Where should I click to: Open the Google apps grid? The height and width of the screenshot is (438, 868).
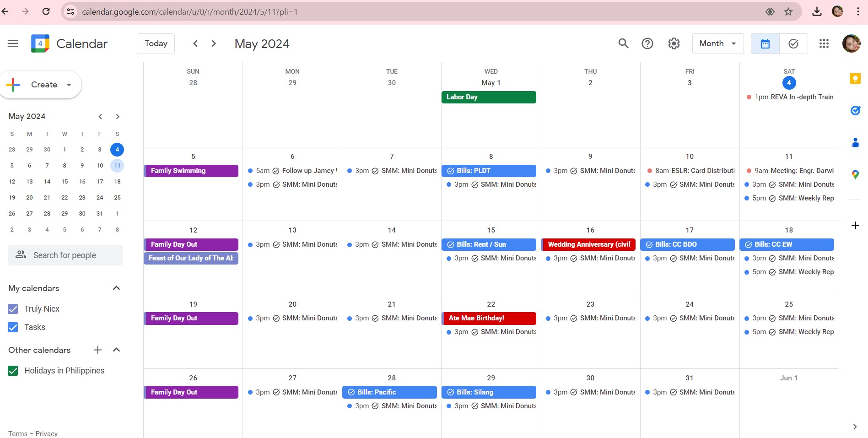click(824, 43)
